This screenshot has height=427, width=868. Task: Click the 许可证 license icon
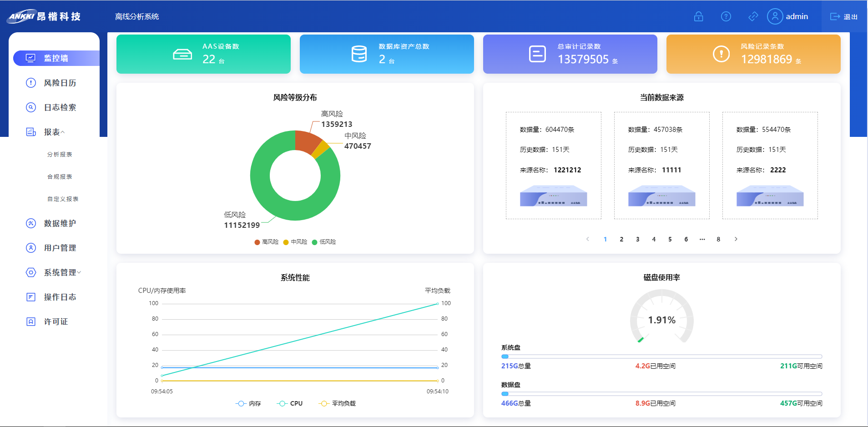point(31,322)
